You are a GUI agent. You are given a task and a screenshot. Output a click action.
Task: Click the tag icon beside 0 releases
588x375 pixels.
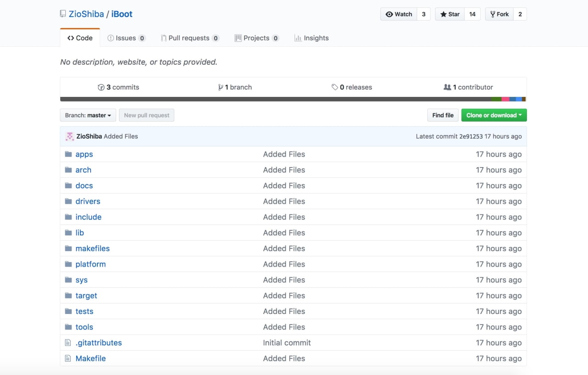coord(335,87)
